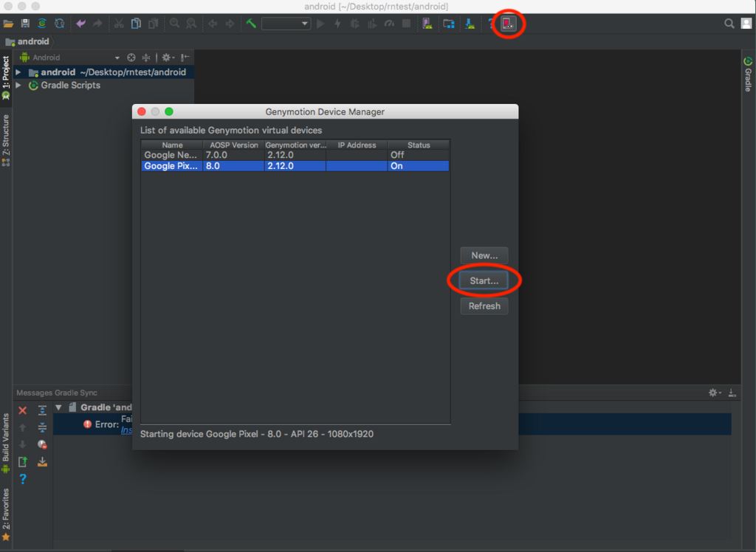Image resolution: width=756 pixels, height=552 pixels.
Task: Click the Debug bug toolbar icon
Action: coord(355,24)
